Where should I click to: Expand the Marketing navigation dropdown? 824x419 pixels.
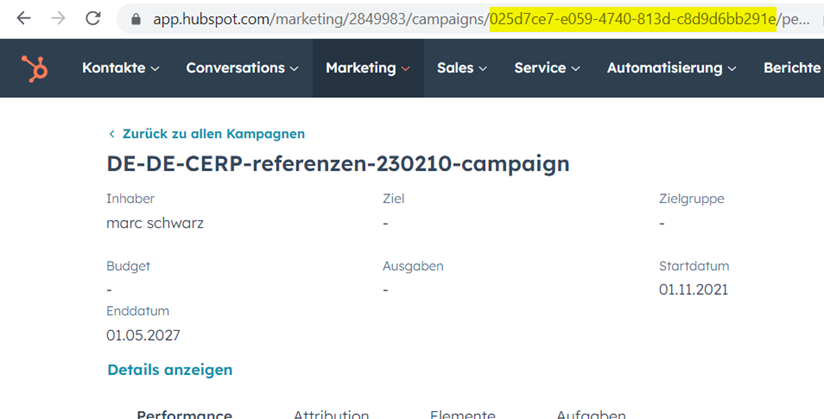point(367,68)
